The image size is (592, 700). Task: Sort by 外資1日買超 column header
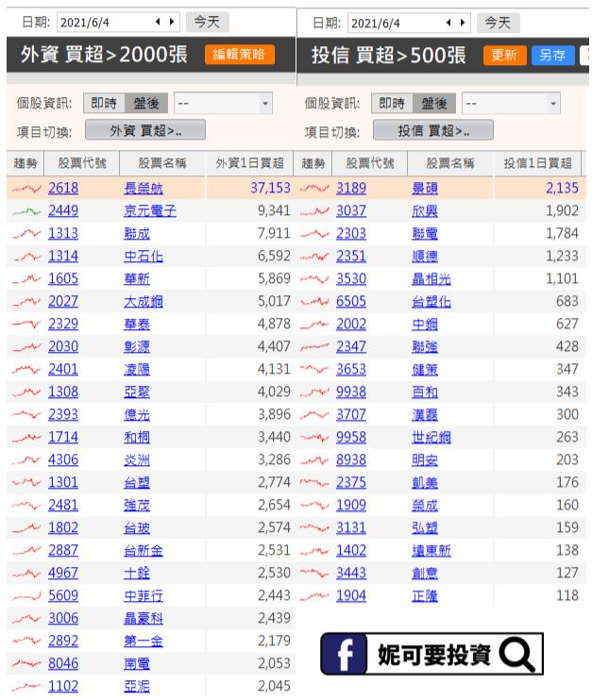coord(250,163)
